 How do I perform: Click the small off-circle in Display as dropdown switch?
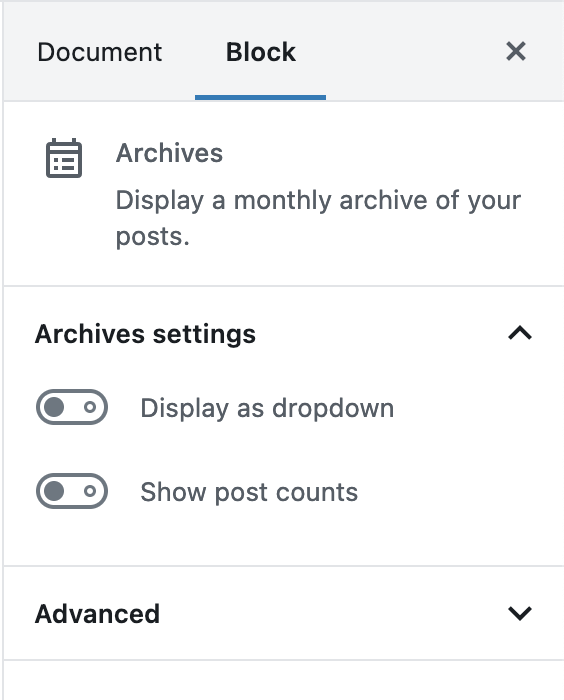pyautogui.click(x=90, y=407)
